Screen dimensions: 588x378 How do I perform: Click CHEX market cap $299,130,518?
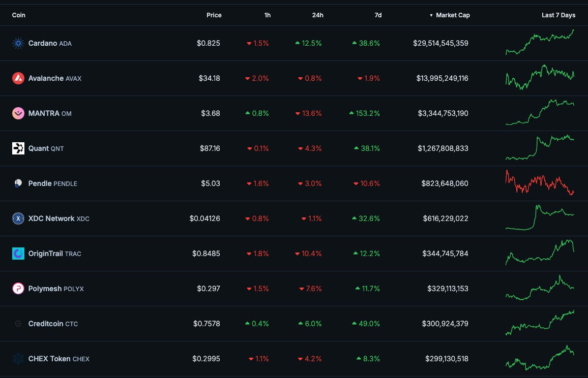(447, 359)
